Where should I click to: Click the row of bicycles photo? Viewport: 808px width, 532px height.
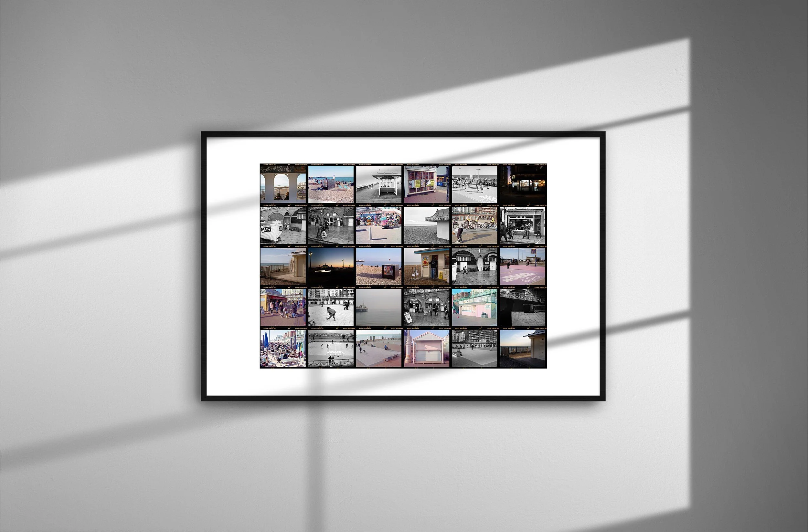pyautogui.click(x=474, y=225)
